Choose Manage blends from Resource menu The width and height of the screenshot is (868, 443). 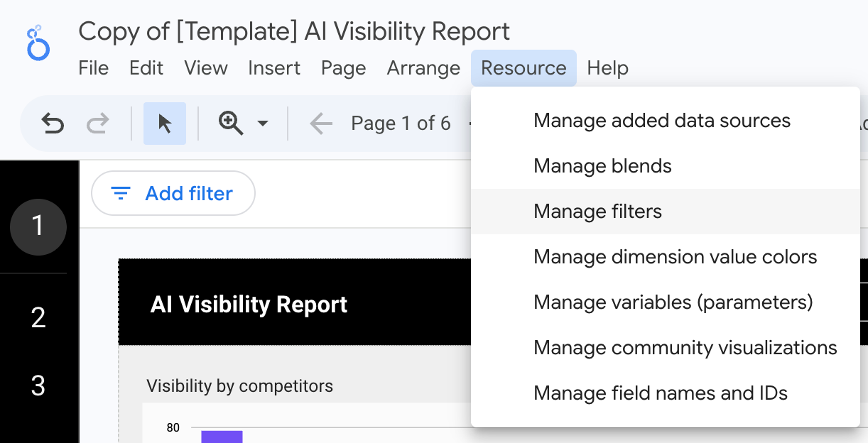(x=602, y=166)
